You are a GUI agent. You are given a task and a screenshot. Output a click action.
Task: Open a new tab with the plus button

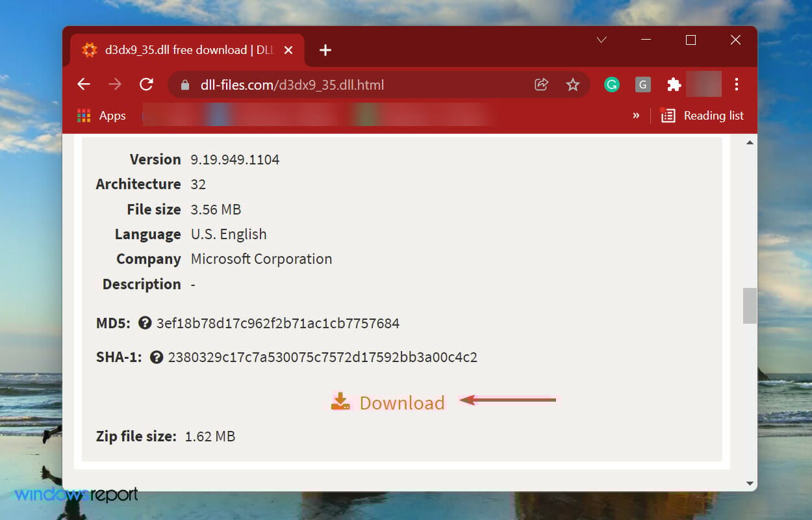(x=325, y=50)
